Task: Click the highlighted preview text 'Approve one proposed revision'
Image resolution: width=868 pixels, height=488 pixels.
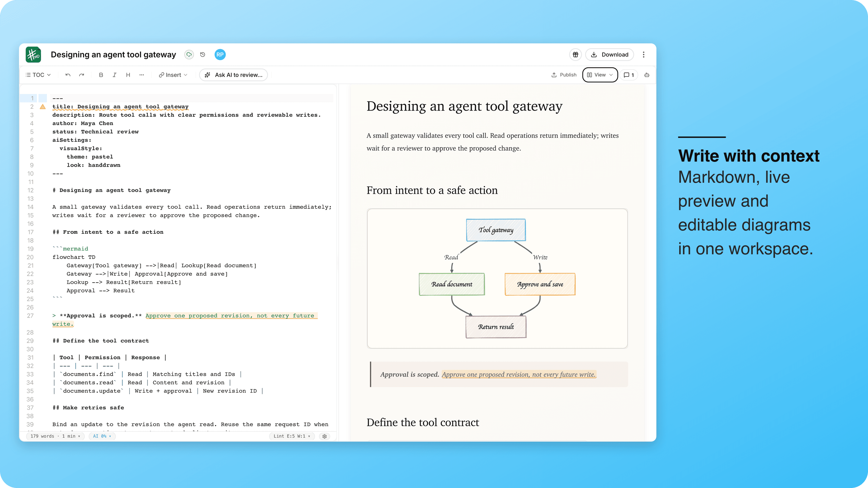Action: coord(519,374)
